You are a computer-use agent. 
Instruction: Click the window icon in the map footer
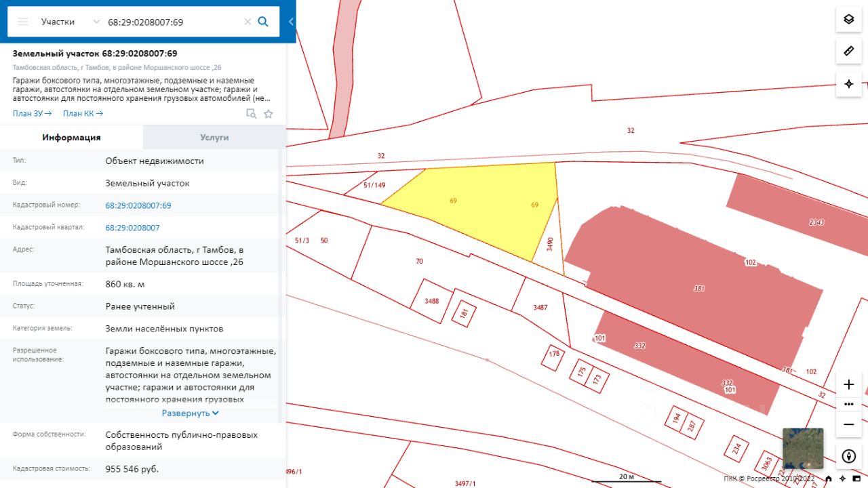(x=856, y=479)
